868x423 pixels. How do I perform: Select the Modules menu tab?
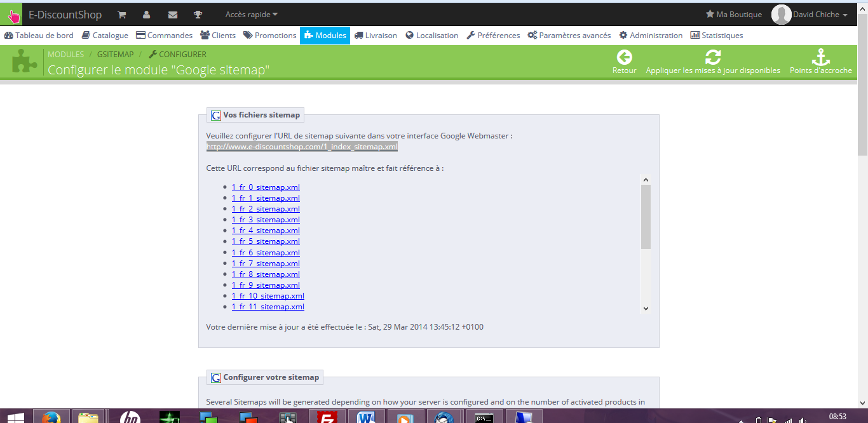pos(325,36)
